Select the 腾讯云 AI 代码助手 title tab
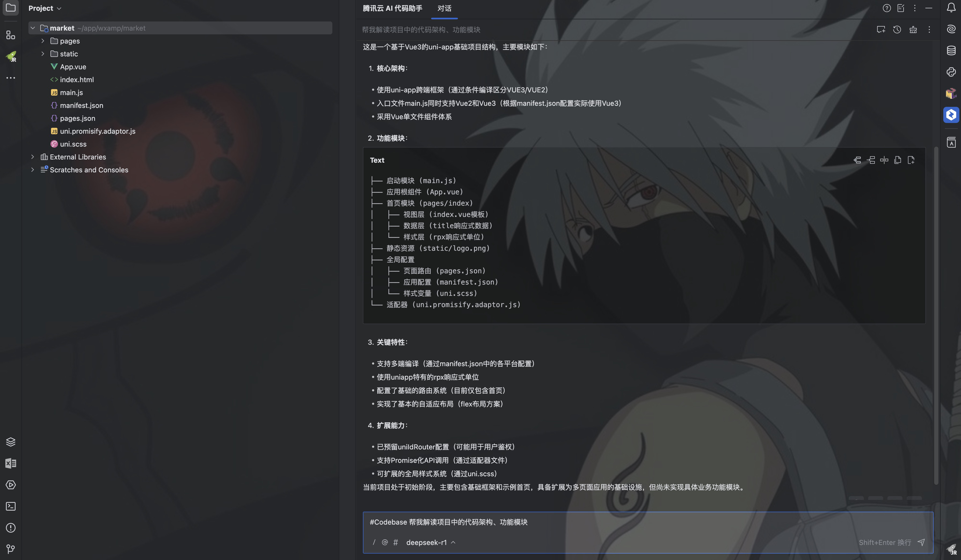 [x=392, y=8]
